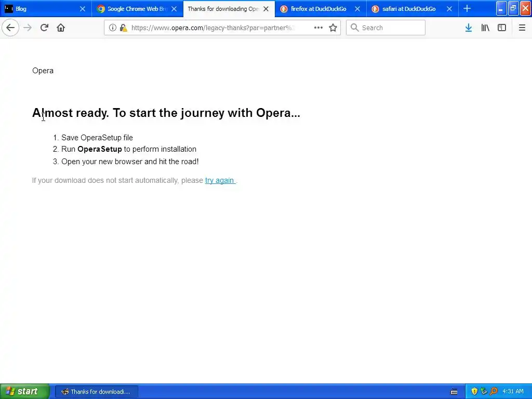Bookmark this page with the star
Image resolution: width=532 pixels, height=399 pixels.
pyautogui.click(x=333, y=28)
